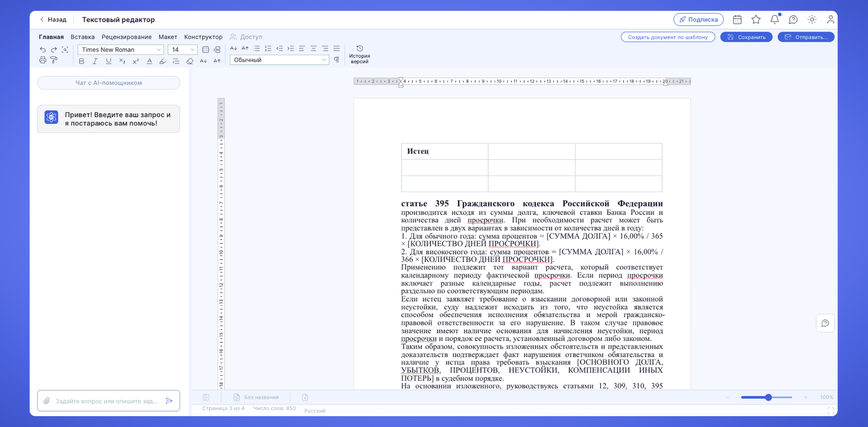Decrease the paragraph indent

coord(279,48)
